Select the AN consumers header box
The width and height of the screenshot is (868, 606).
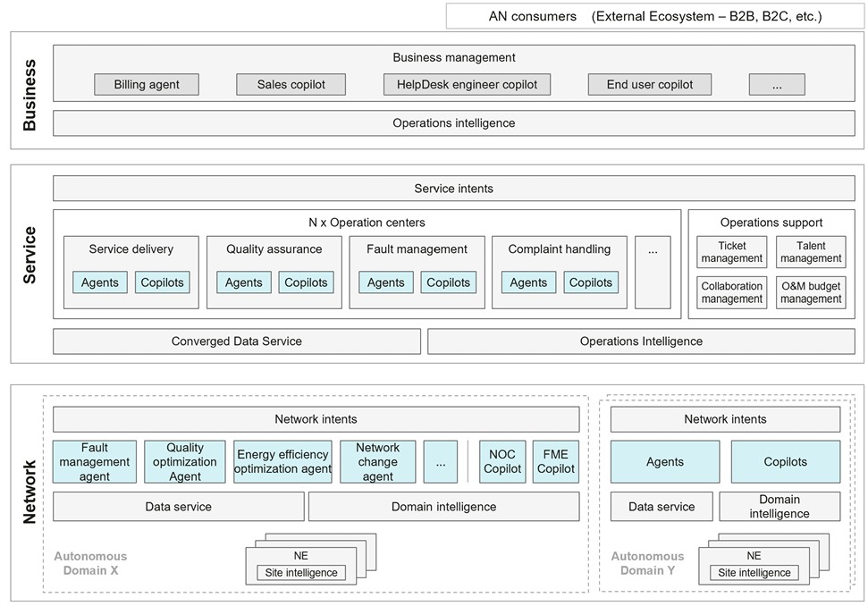point(655,16)
